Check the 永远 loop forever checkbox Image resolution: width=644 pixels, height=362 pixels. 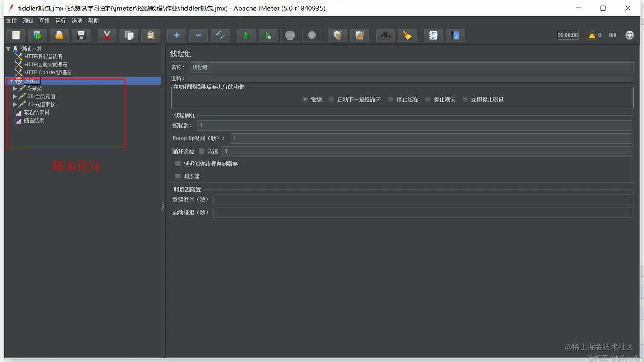point(202,151)
